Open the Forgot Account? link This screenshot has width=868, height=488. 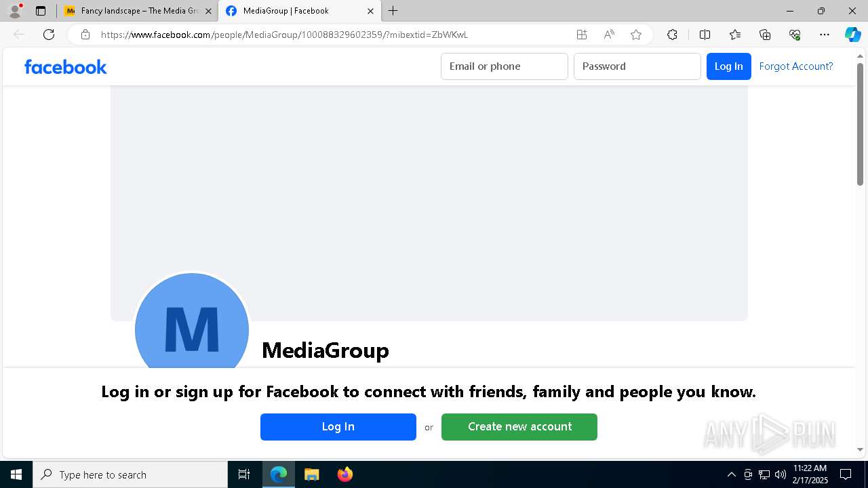pyautogui.click(x=796, y=66)
